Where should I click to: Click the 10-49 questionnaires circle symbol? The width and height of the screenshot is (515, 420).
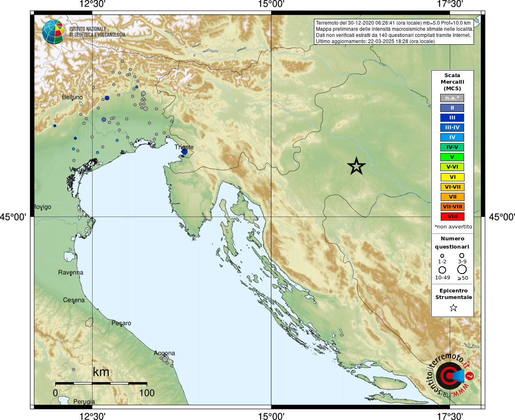[x=442, y=270]
